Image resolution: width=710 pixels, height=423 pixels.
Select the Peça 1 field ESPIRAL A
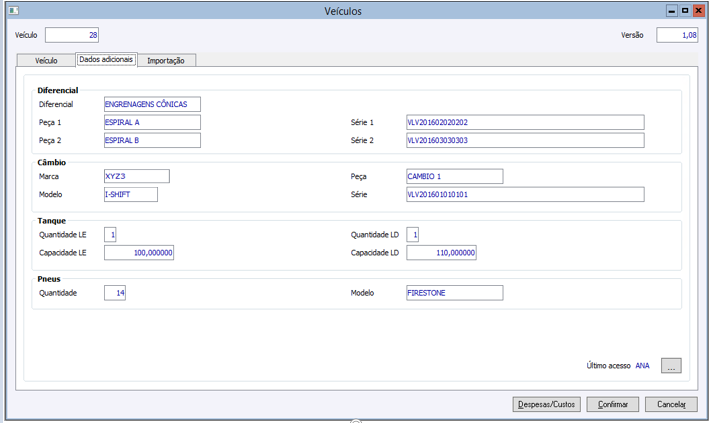point(152,122)
